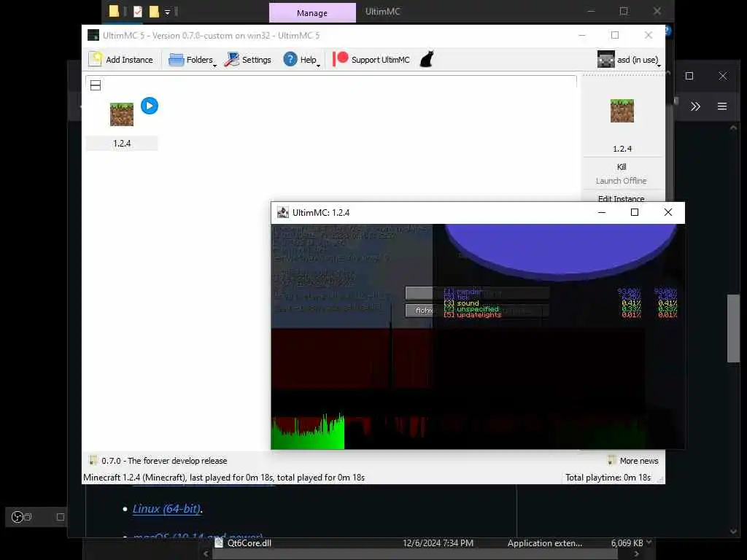747x560 pixels.
Task: Click Launch Offline in side panel
Action: tap(622, 181)
